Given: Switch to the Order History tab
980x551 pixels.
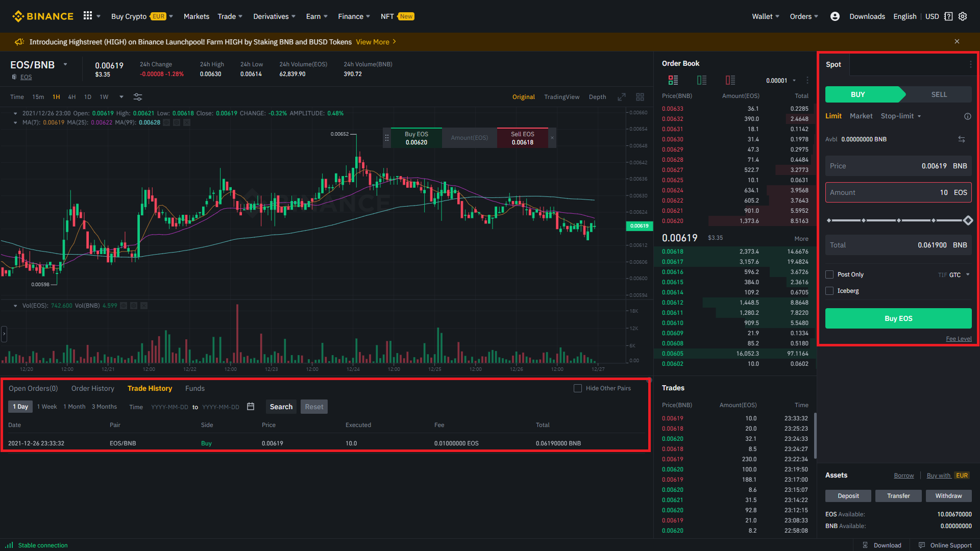Looking at the screenshot, I should point(93,388).
